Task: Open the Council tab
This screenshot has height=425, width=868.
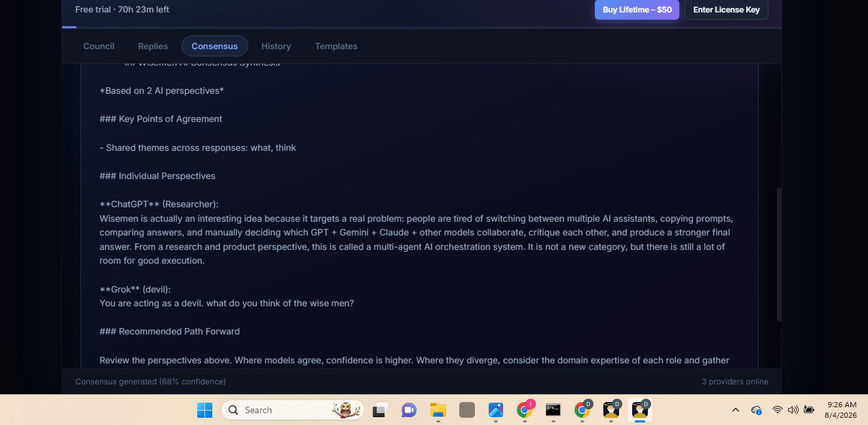Action: (99, 46)
